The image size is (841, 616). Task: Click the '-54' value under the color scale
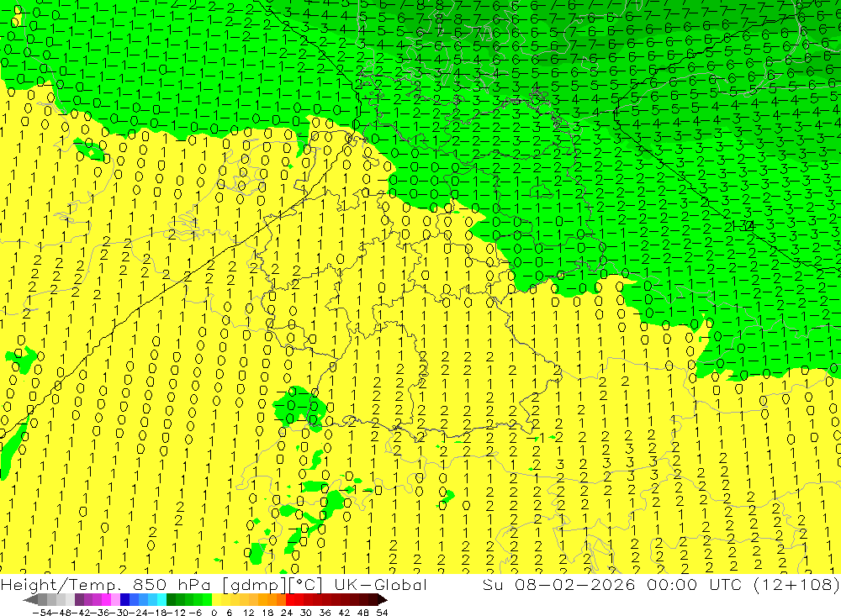point(40,612)
